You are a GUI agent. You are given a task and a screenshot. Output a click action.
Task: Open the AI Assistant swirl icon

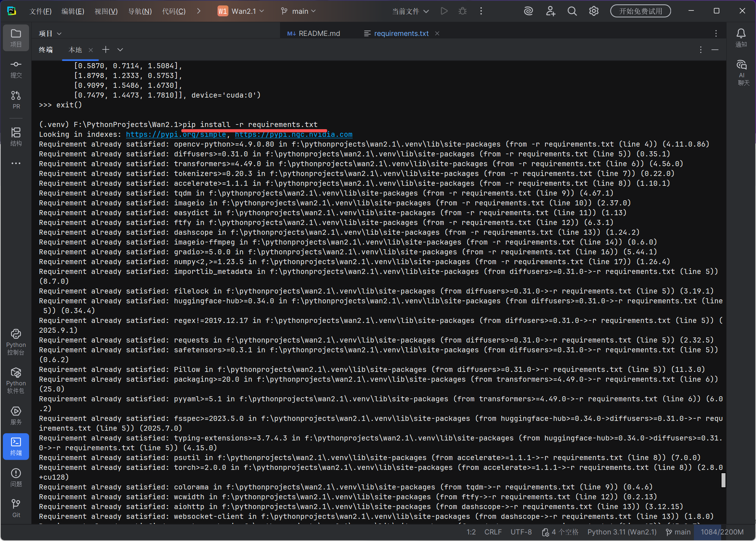click(528, 11)
